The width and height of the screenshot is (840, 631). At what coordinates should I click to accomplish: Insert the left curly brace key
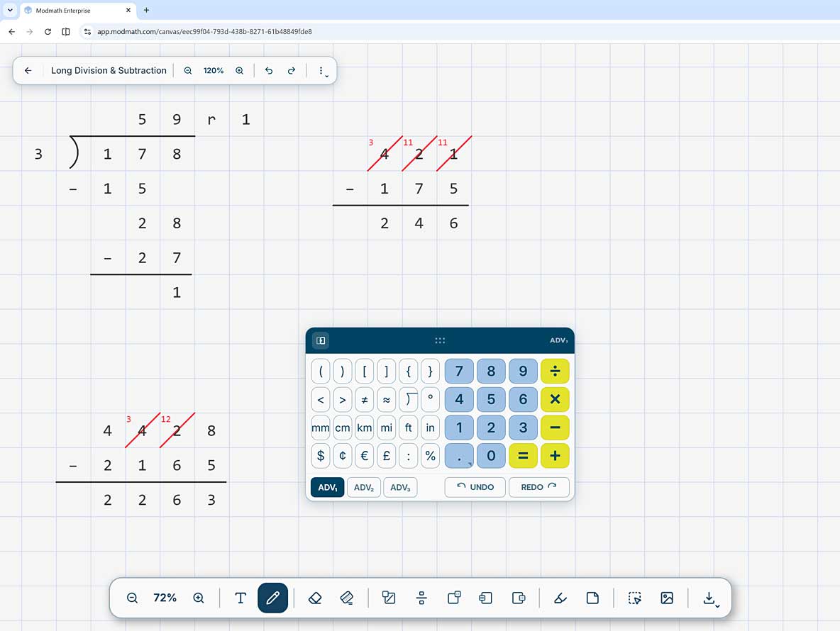(408, 371)
